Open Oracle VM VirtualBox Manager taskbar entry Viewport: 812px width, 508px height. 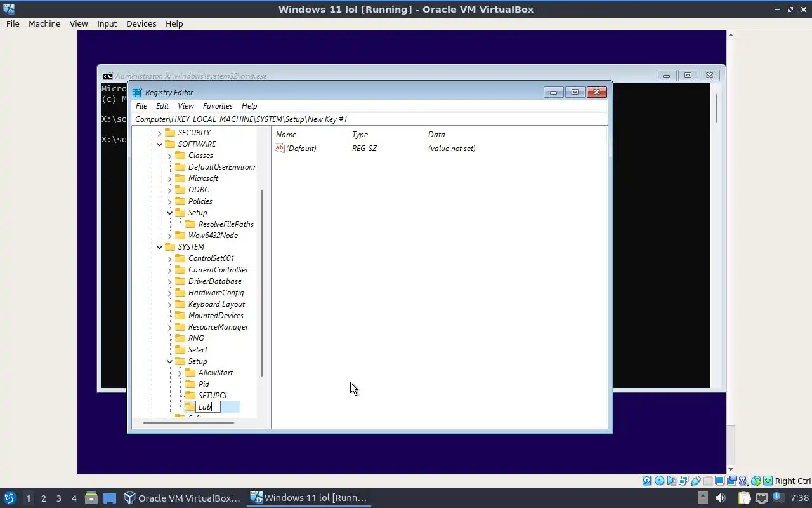click(x=183, y=498)
